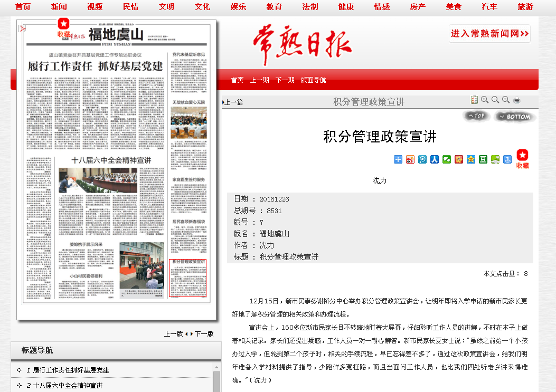
Task: Open 文明 in top navigation
Action: click(167, 7)
